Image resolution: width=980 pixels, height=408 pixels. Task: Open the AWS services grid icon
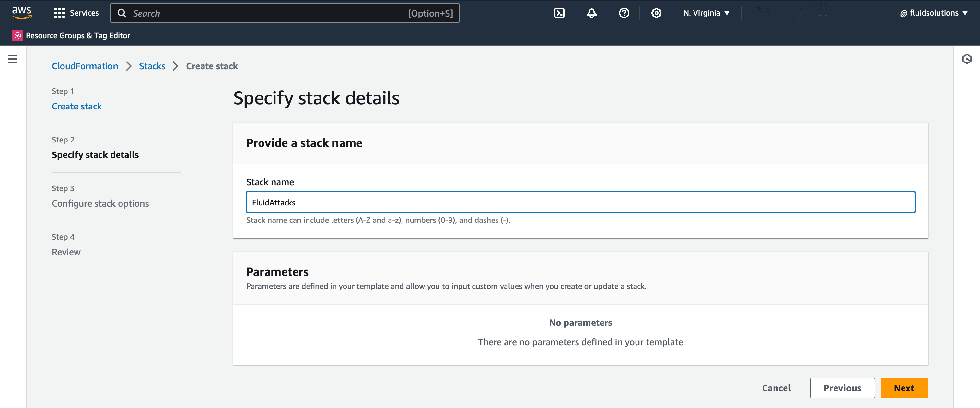(x=60, y=13)
